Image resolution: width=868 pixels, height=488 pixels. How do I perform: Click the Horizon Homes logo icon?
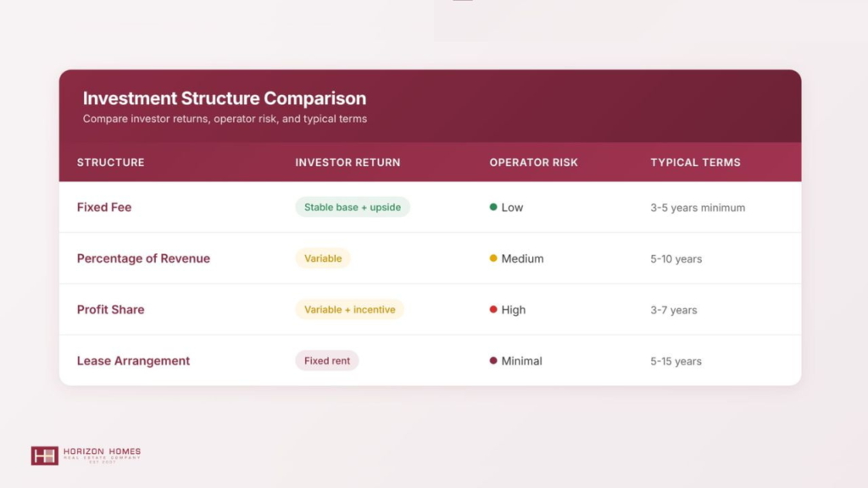(x=44, y=456)
